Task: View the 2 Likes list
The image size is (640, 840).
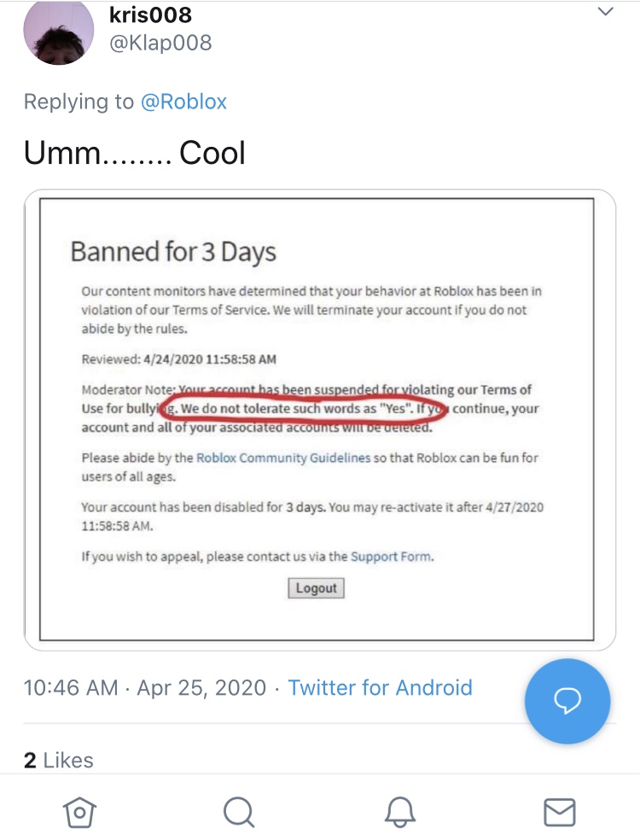Action: click(58, 760)
